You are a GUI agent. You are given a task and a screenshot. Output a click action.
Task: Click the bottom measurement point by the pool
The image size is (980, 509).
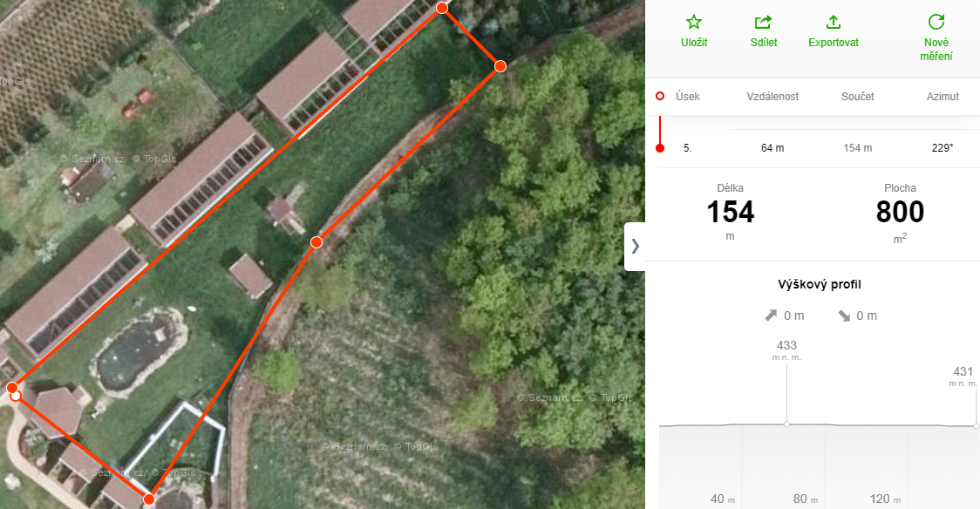[149, 499]
